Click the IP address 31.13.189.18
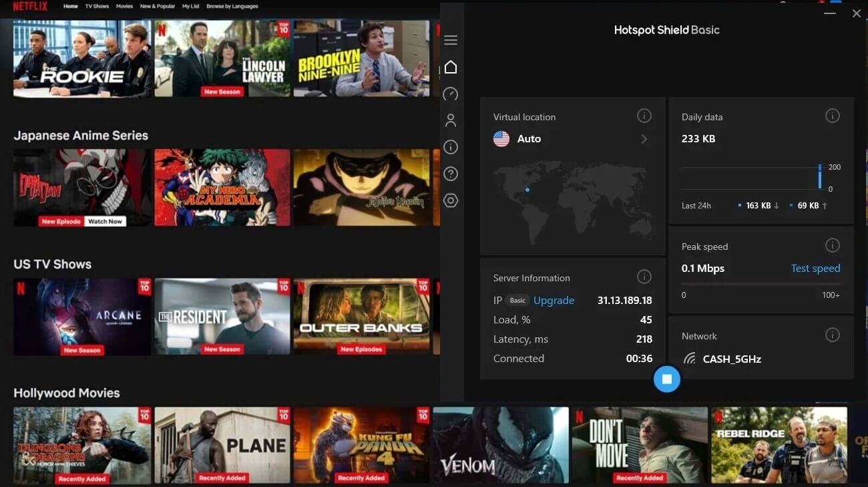Image resolution: width=868 pixels, height=487 pixels. pos(625,301)
